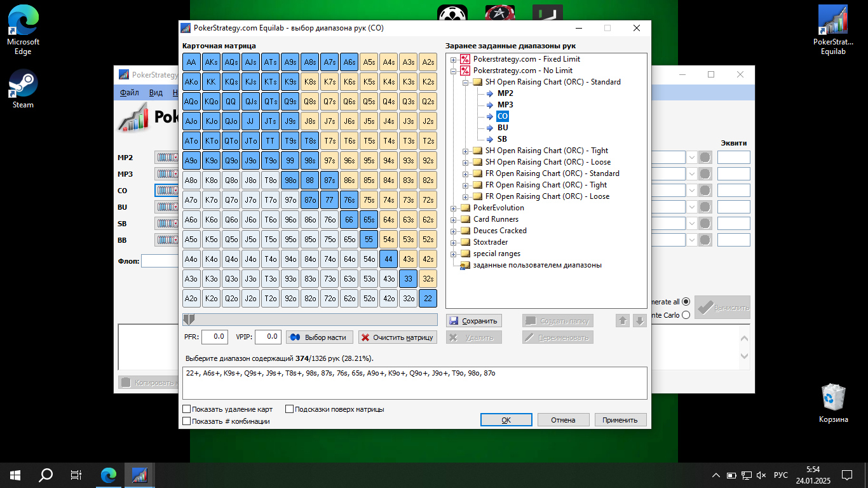Expand Pokerstrategy.com - Fixed Limit node
The width and height of the screenshot is (868, 488).
454,59
